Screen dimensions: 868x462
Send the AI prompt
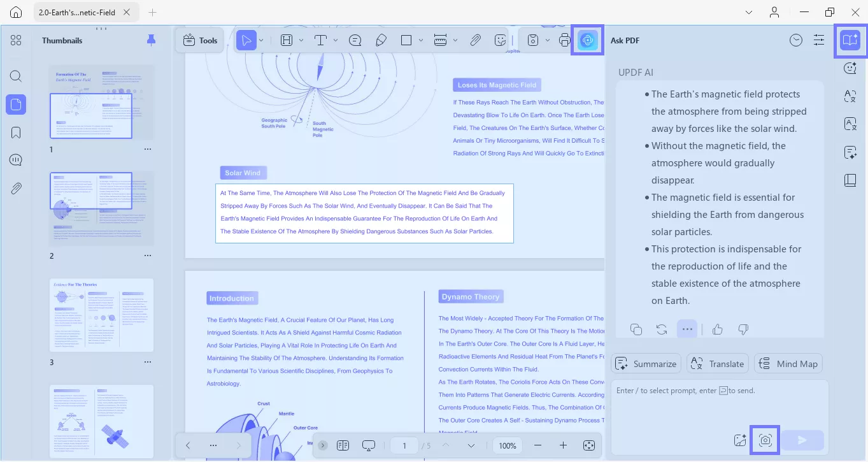point(802,440)
